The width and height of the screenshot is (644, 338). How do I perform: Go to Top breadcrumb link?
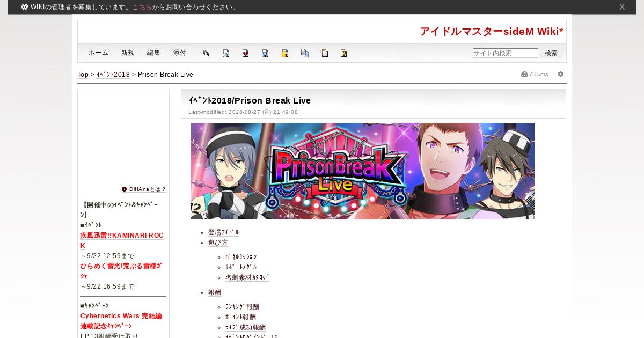(83, 75)
